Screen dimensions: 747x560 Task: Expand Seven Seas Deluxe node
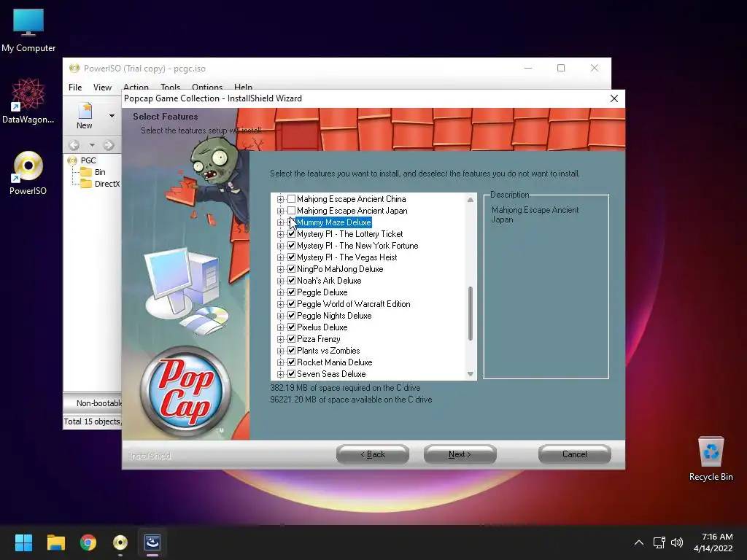280,374
